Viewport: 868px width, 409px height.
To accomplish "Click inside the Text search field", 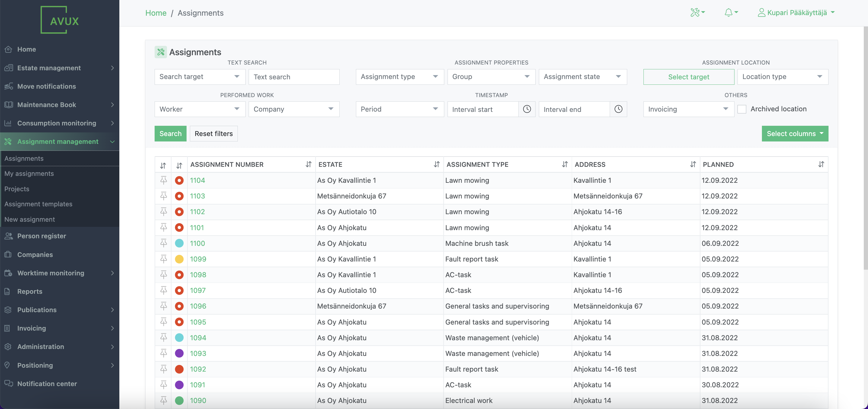I will tap(294, 77).
